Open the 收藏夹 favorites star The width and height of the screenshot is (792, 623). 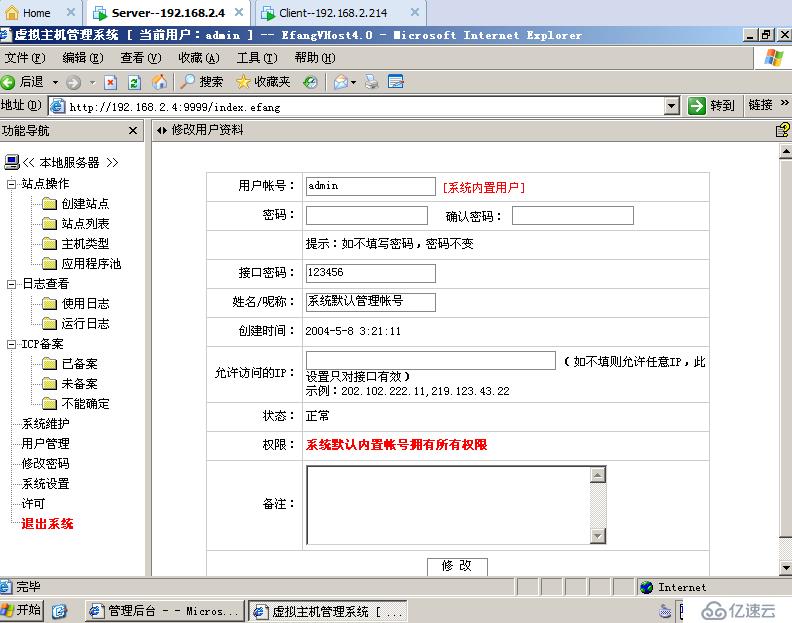(x=263, y=82)
